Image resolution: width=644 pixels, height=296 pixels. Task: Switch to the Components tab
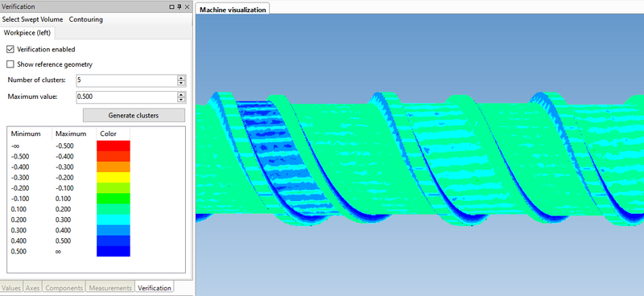pos(64,288)
